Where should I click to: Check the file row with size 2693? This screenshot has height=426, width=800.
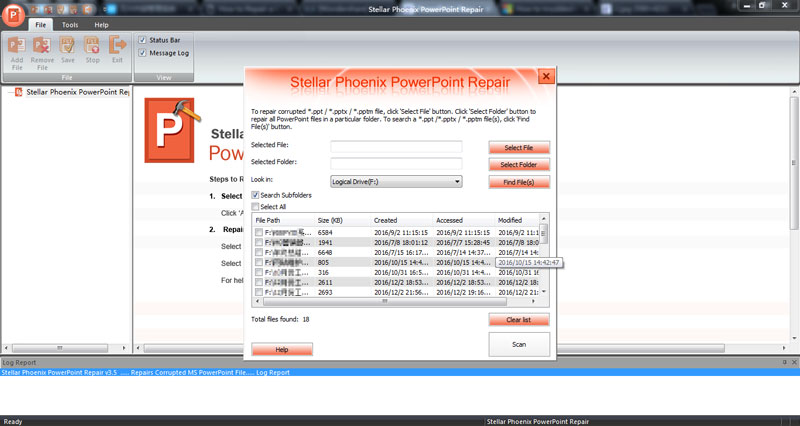point(259,292)
